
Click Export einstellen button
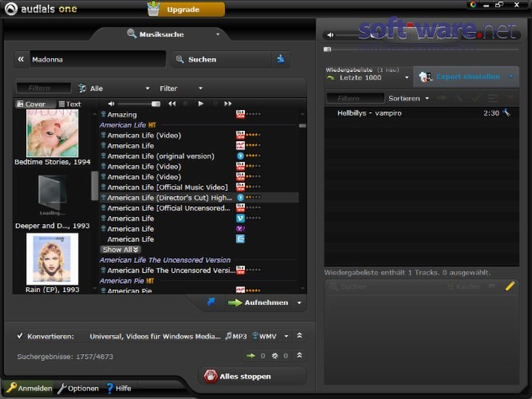[466, 77]
